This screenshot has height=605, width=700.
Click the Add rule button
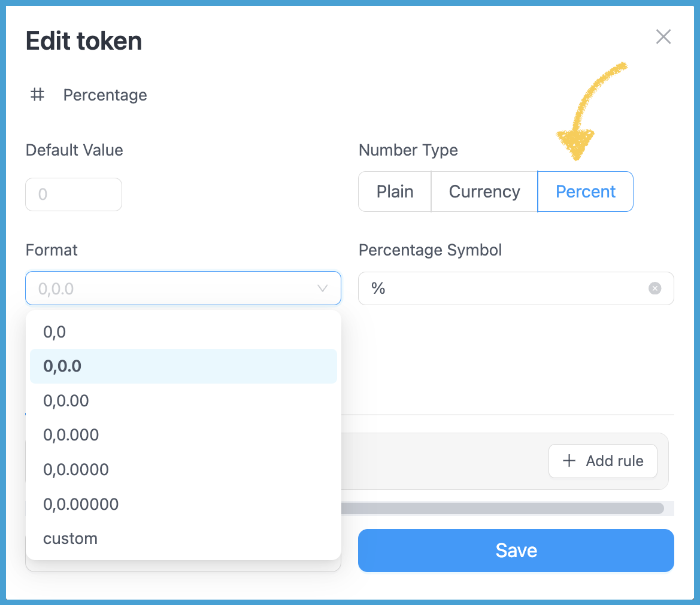[602, 461]
